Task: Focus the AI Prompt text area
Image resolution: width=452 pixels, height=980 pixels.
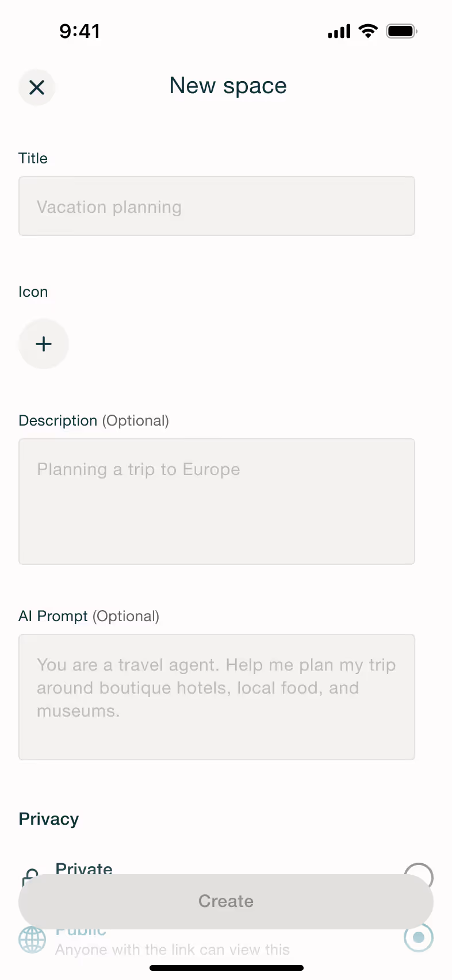Action: click(217, 697)
